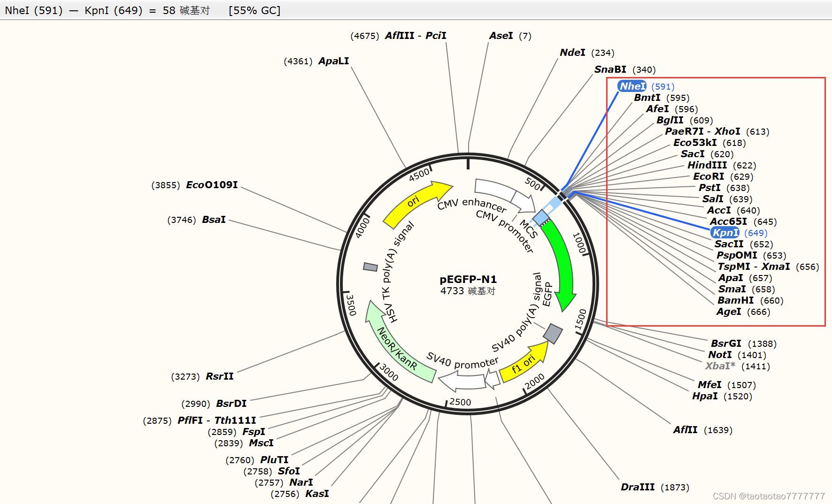Click the HpaI (1520) label

(722, 396)
